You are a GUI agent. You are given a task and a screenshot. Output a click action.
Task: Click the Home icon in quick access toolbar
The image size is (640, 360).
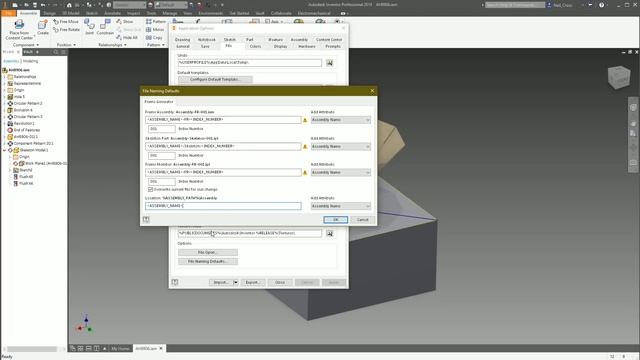pyautogui.click(x=69, y=5)
